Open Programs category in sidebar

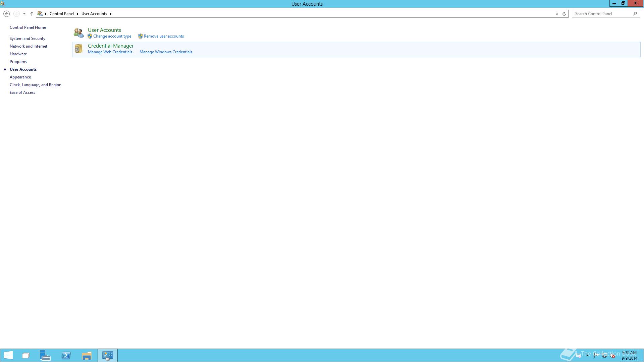[18, 62]
